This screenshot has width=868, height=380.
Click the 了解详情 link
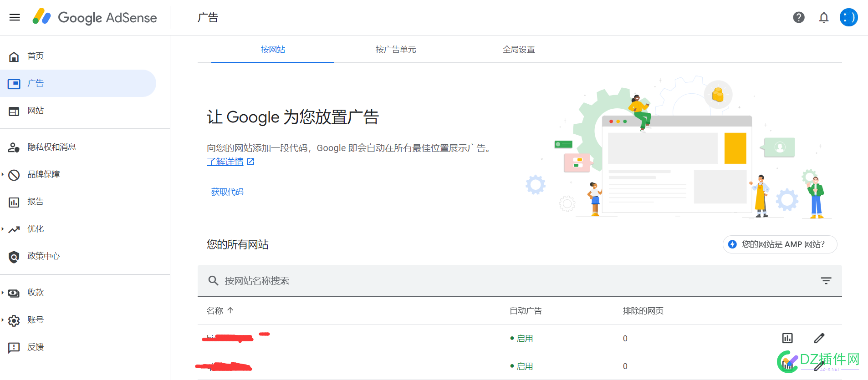coord(225,162)
